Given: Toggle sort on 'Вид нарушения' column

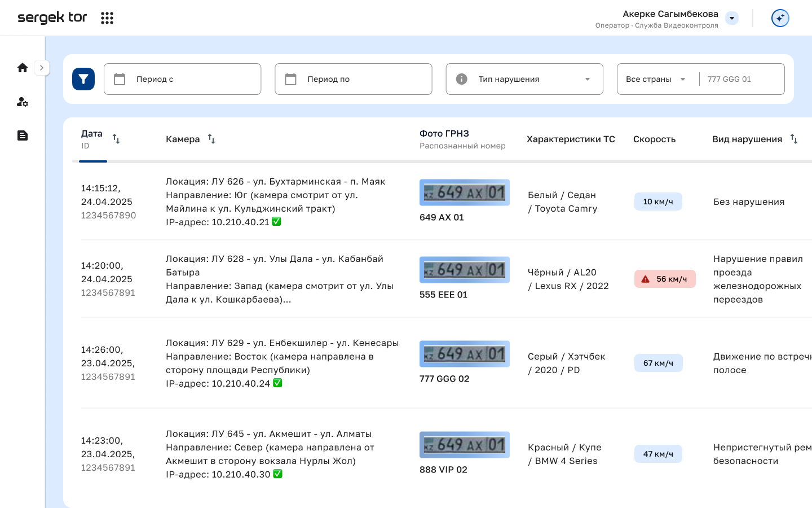Looking at the screenshot, I should (794, 139).
